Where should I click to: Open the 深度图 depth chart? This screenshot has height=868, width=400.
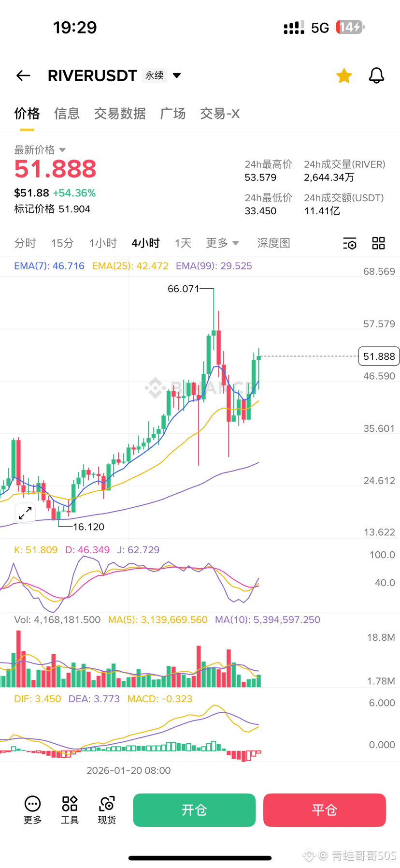[274, 243]
